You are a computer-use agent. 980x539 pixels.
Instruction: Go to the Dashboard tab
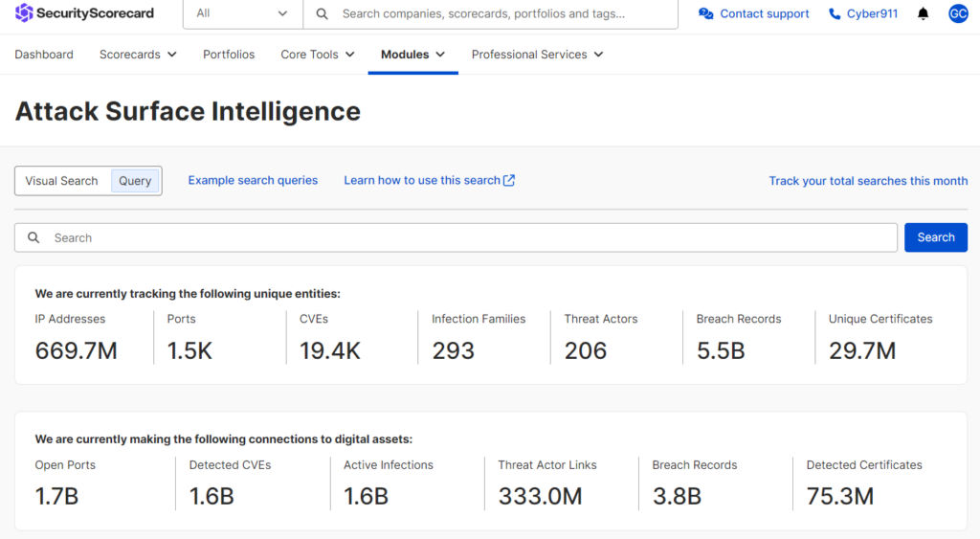tap(44, 55)
